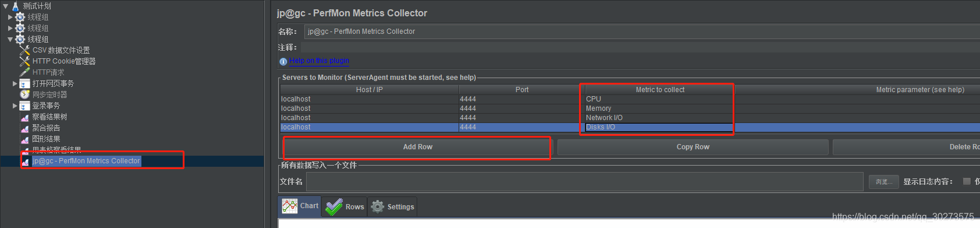Collapse the 测试计划 root node arrow

coord(5,6)
